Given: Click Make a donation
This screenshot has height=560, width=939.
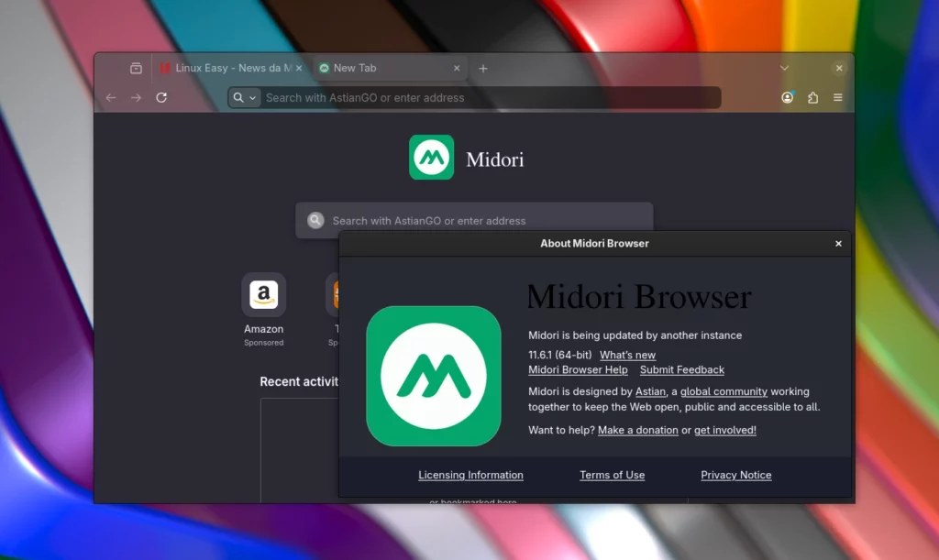Looking at the screenshot, I should point(637,430).
